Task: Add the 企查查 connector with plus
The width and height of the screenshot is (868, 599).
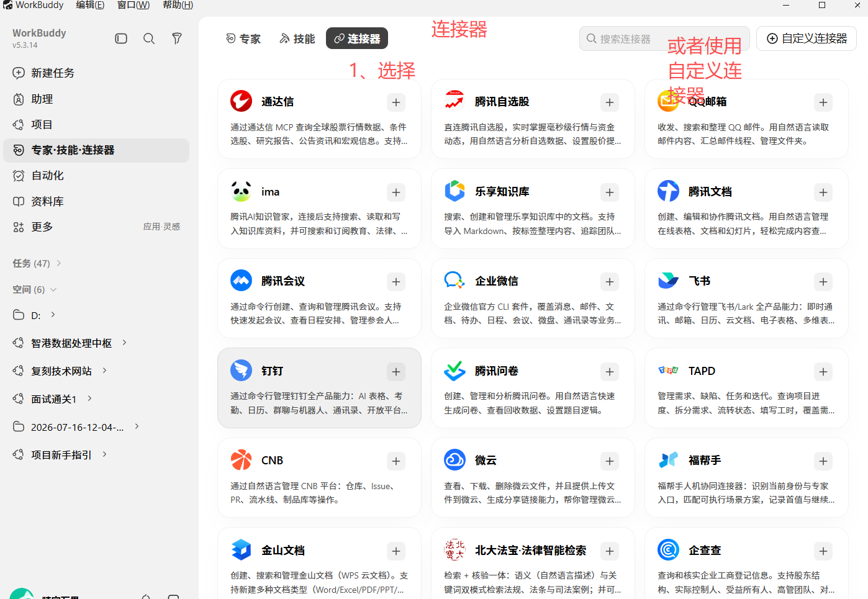Action: 823,551
